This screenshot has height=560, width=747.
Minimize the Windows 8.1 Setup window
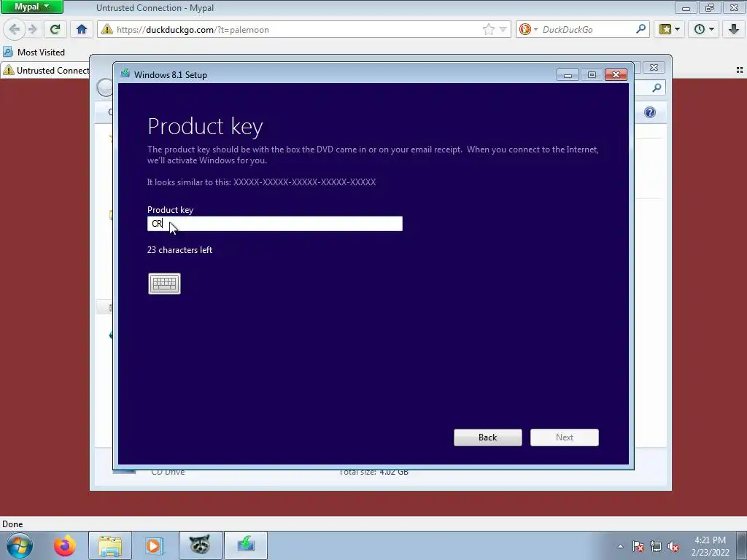[x=568, y=75]
